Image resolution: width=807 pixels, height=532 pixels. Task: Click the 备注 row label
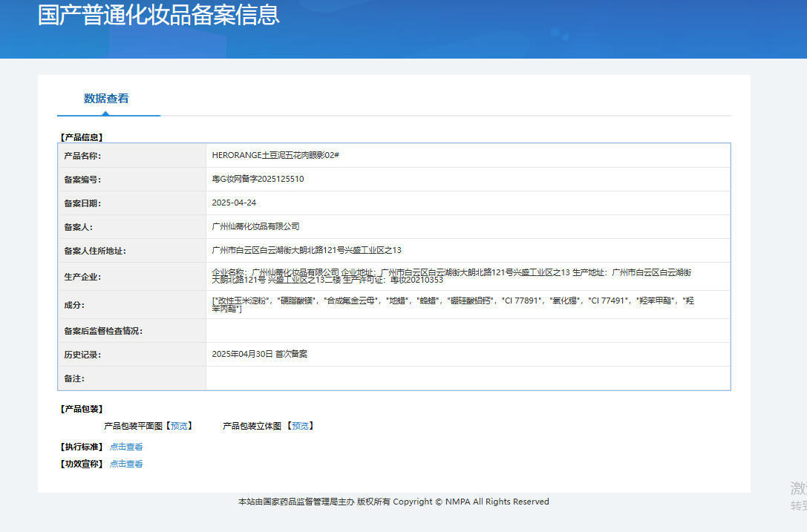[74, 378]
